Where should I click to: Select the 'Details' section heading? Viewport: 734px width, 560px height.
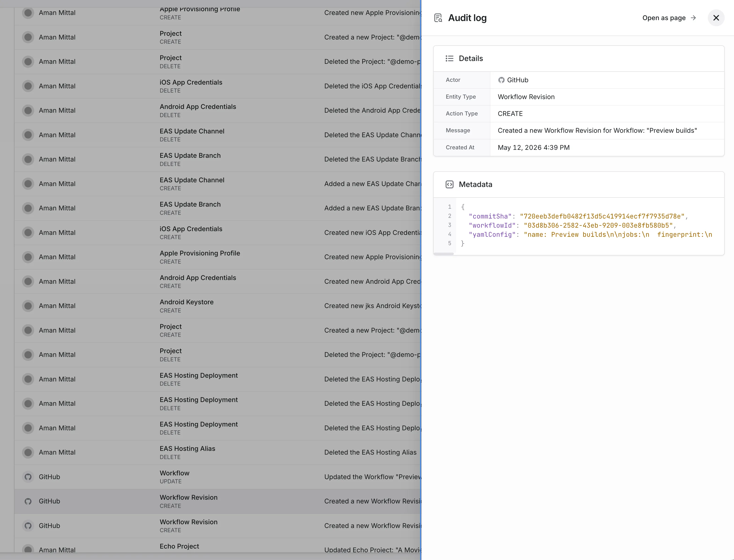tap(471, 58)
